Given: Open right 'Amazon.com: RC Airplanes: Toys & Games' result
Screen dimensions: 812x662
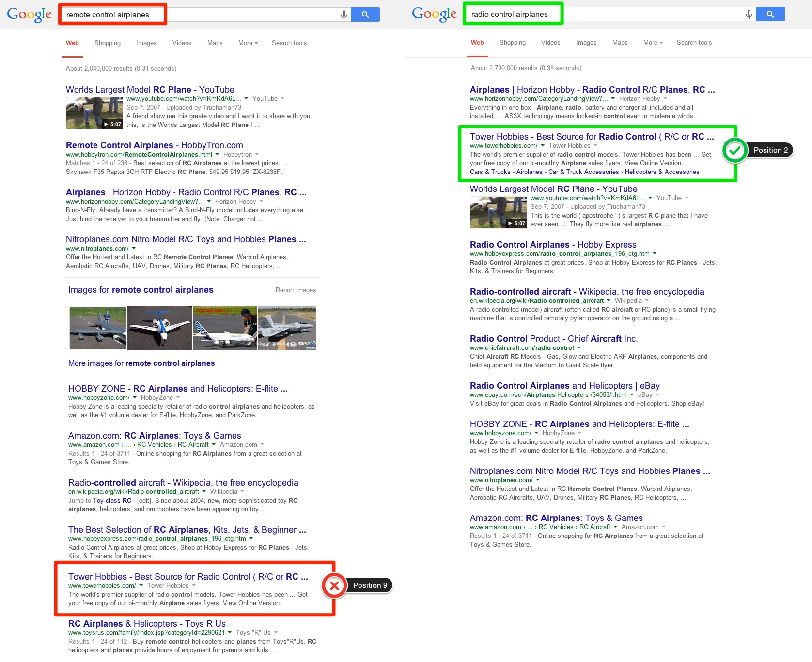Looking at the screenshot, I should [556, 518].
